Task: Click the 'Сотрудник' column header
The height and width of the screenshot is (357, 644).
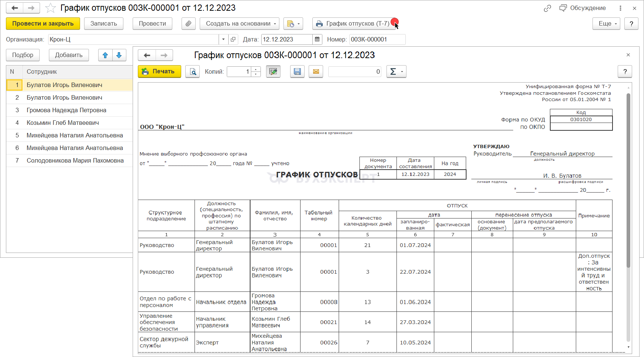Action: [42, 71]
